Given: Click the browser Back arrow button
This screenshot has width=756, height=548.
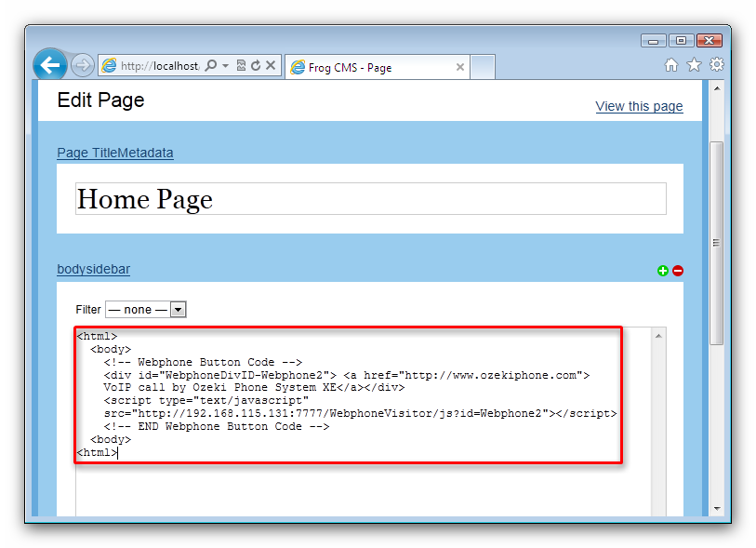Looking at the screenshot, I should (50, 65).
